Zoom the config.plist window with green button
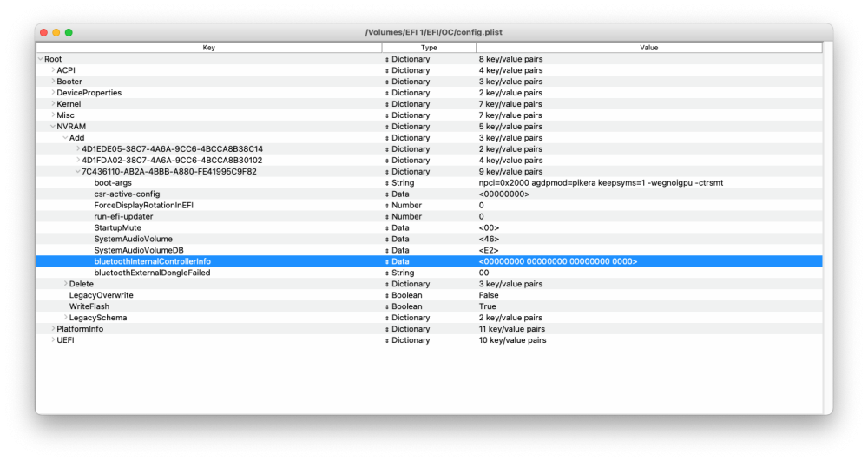868x461 pixels. pyautogui.click(x=69, y=33)
